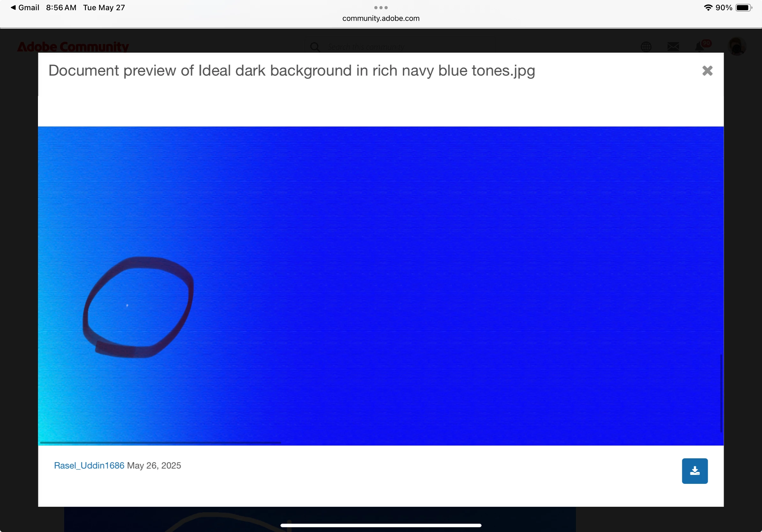Click the Adobe Community logo
The height and width of the screenshot is (532, 762).
tap(73, 47)
